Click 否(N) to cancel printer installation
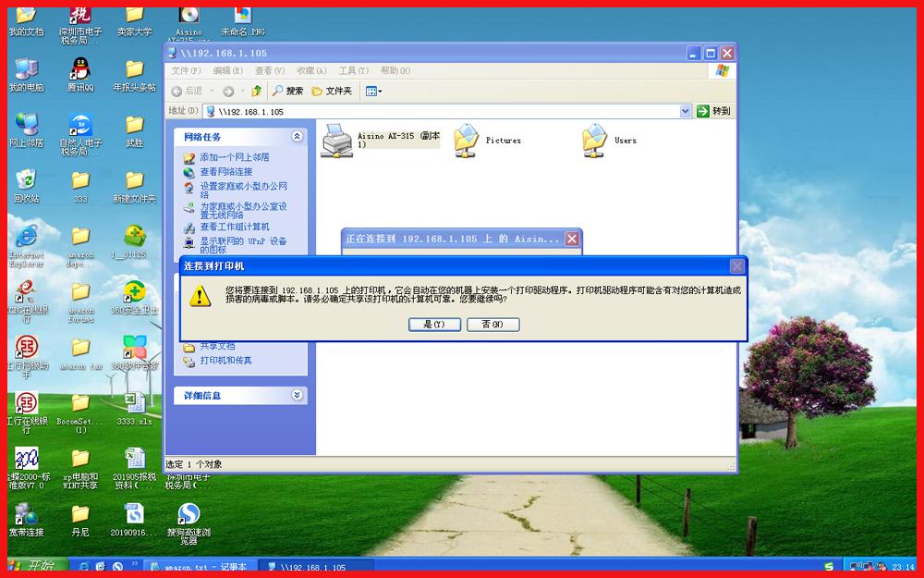The width and height of the screenshot is (924, 578). pos(492,325)
